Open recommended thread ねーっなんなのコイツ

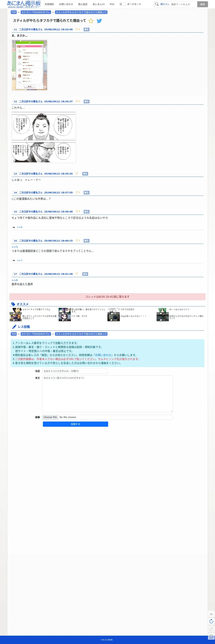tap(179, 310)
